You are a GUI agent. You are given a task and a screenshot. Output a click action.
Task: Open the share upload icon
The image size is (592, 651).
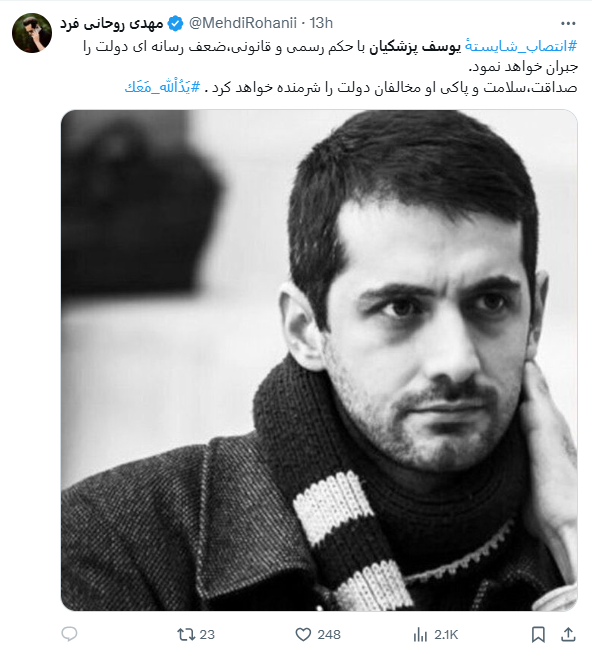tap(568, 634)
